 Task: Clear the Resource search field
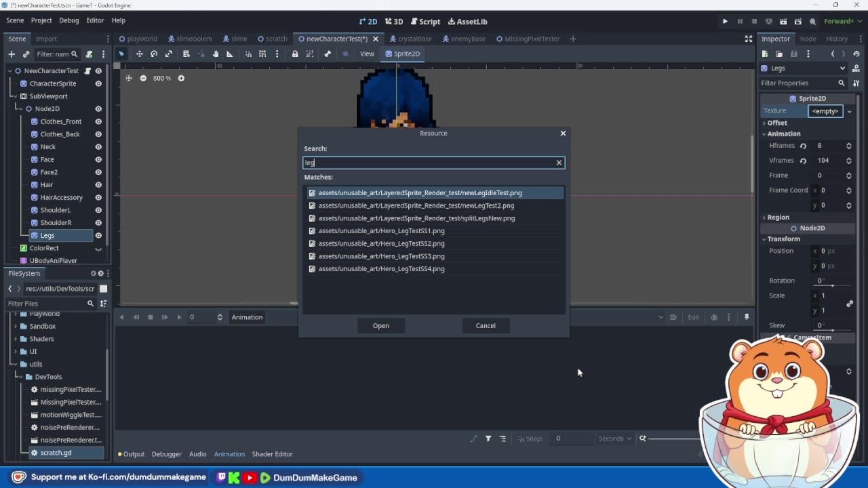tap(559, 163)
